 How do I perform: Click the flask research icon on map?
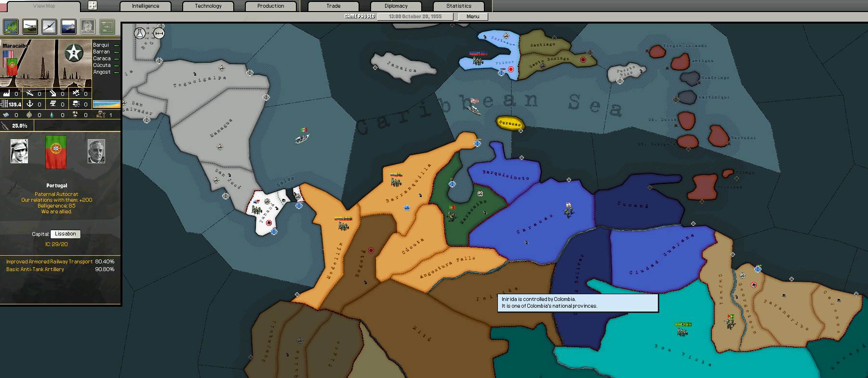tap(140, 33)
